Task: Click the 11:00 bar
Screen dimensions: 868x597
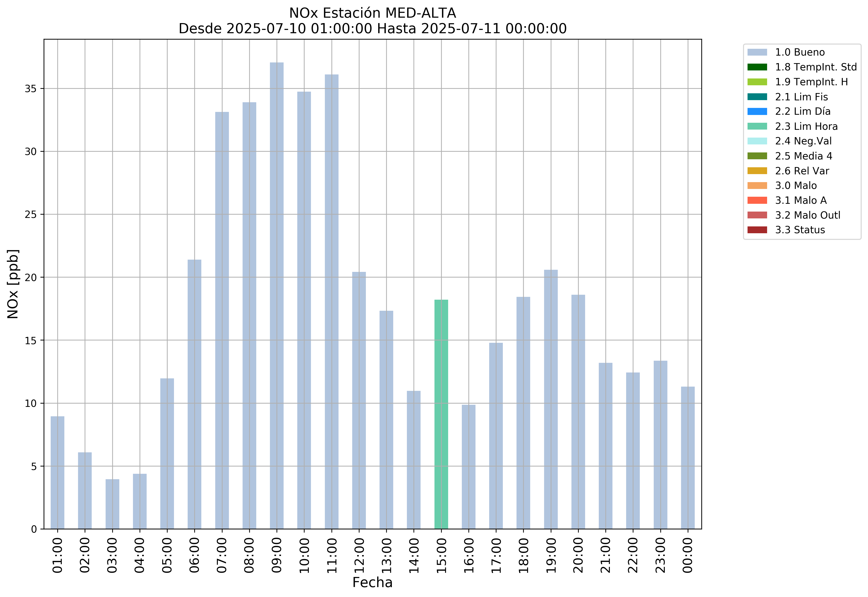Action: (331, 302)
